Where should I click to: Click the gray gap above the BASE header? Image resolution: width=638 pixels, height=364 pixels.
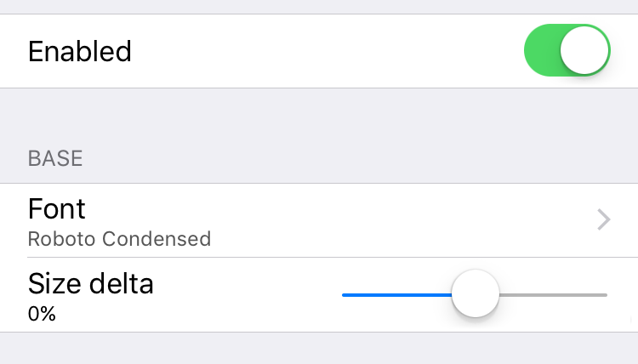[319, 115]
